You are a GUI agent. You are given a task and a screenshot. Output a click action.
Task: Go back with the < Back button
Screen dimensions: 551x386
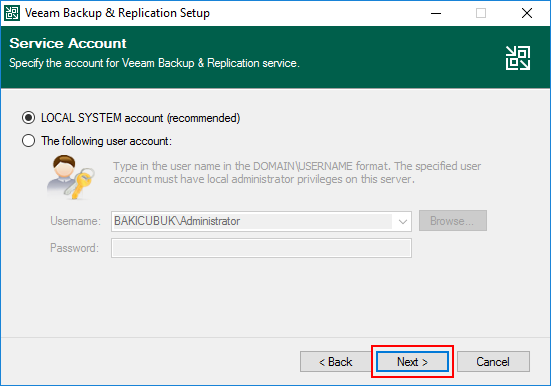click(335, 361)
